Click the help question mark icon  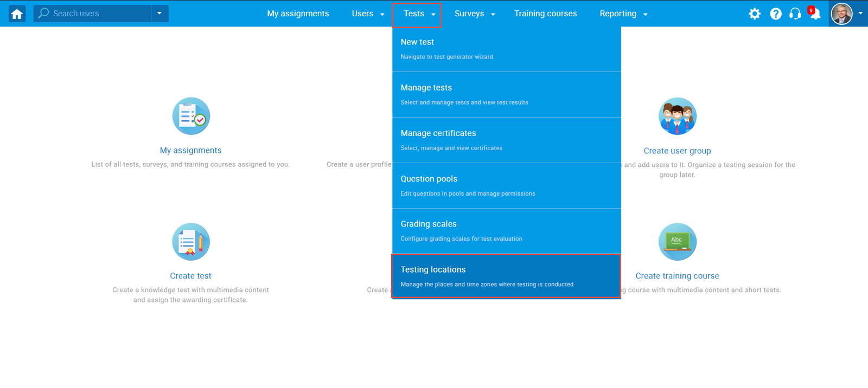point(776,14)
